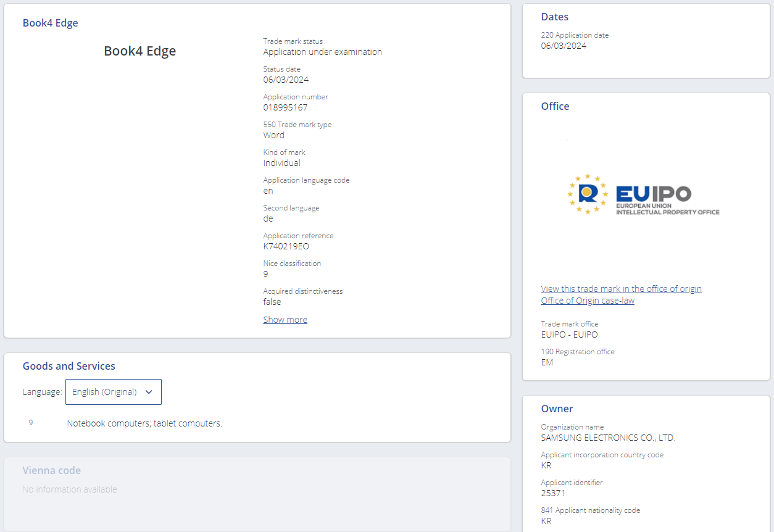Image resolution: width=774 pixels, height=532 pixels.
Task: Click the Dates panel heading
Action: point(555,17)
